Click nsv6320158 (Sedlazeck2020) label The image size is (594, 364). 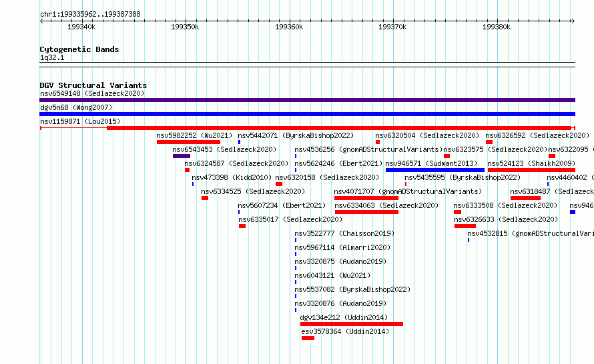click(327, 177)
